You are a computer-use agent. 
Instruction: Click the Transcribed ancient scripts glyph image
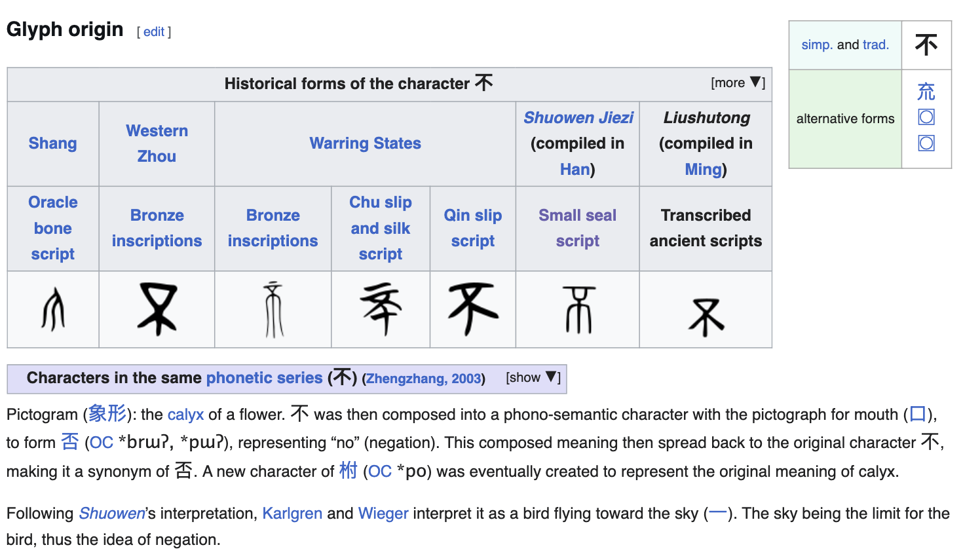click(x=706, y=318)
